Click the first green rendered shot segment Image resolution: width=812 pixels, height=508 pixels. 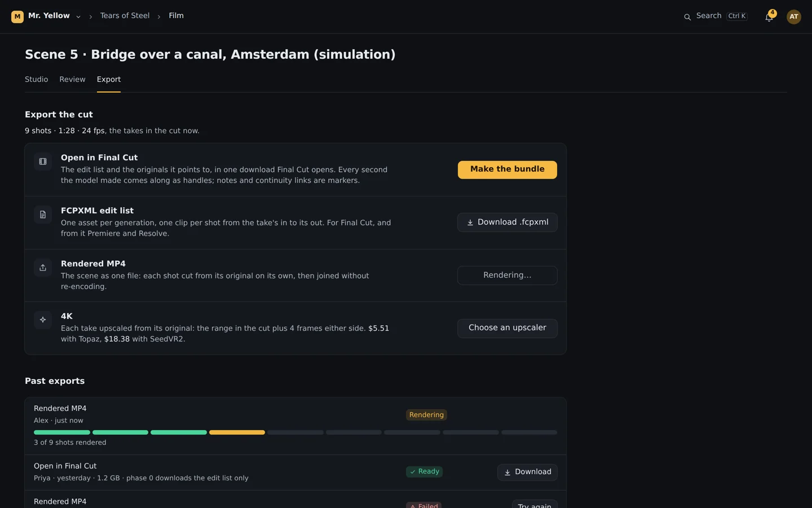(62, 432)
